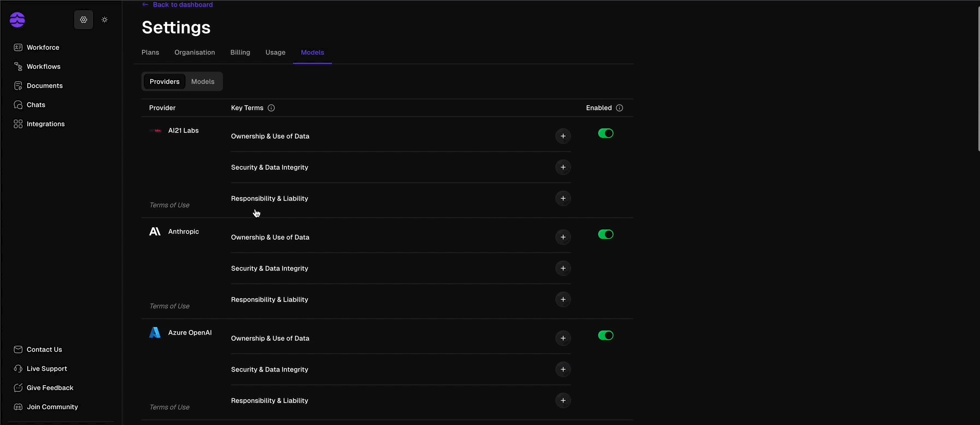
Task: Click the Key Terms column header
Action: click(247, 108)
